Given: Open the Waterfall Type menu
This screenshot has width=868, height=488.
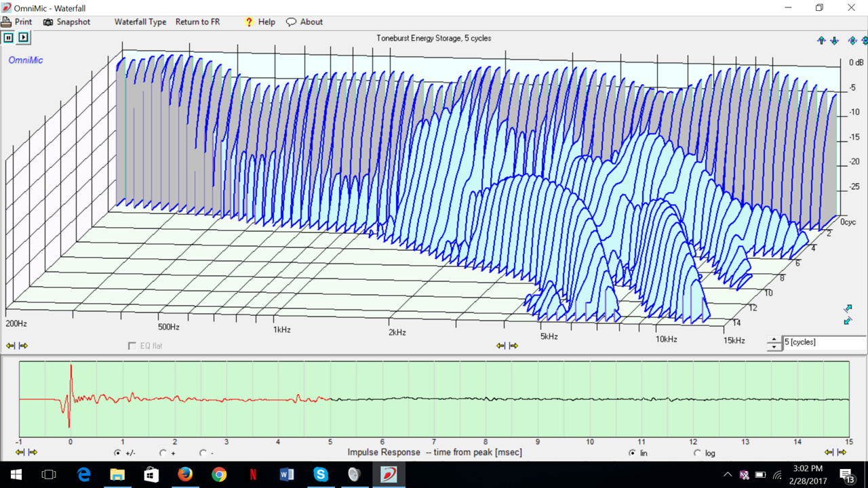Looking at the screenshot, I should click(x=140, y=22).
